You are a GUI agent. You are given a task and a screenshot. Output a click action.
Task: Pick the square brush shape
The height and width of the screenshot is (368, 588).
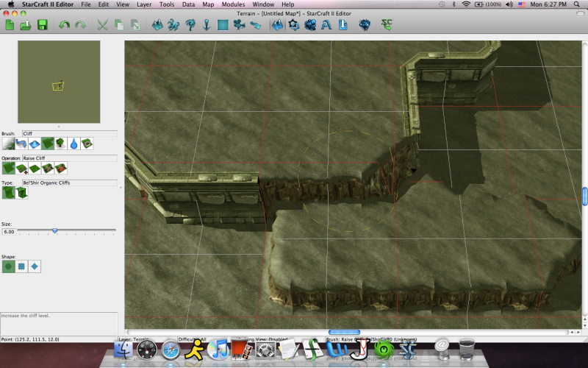click(21, 266)
